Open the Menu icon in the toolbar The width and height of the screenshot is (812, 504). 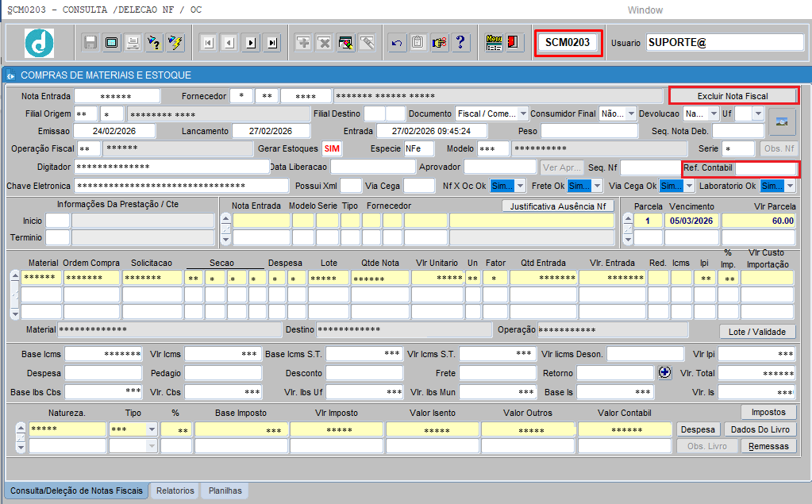[x=493, y=43]
